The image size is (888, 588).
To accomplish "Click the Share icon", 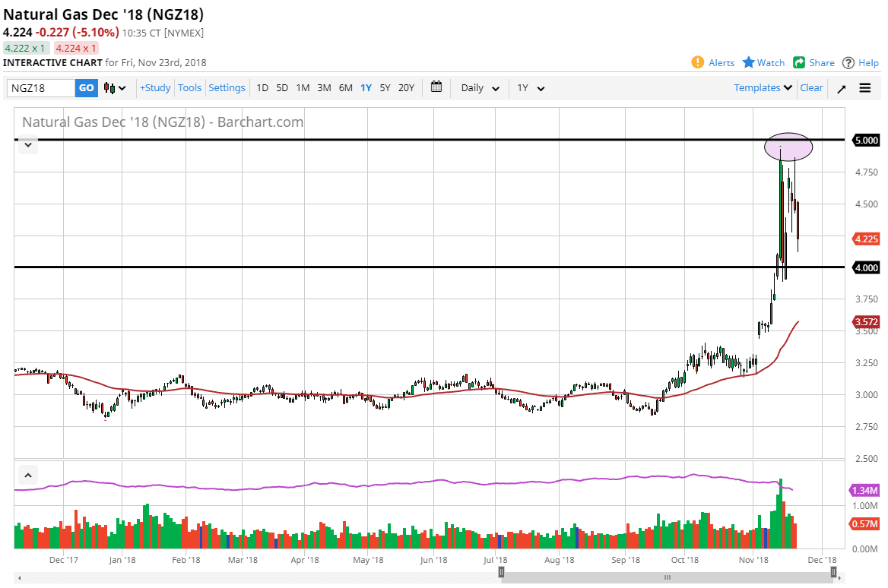I will (x=799, y=62).
